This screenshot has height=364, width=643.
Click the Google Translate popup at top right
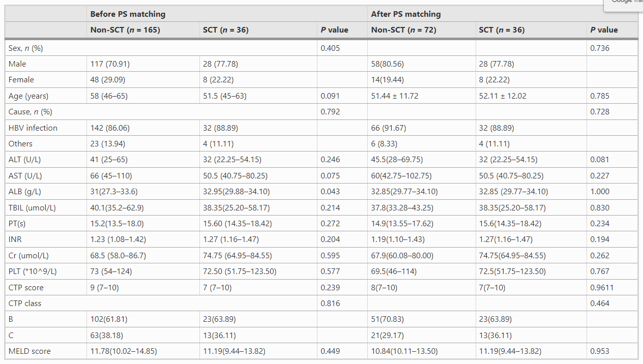(624, 5)
